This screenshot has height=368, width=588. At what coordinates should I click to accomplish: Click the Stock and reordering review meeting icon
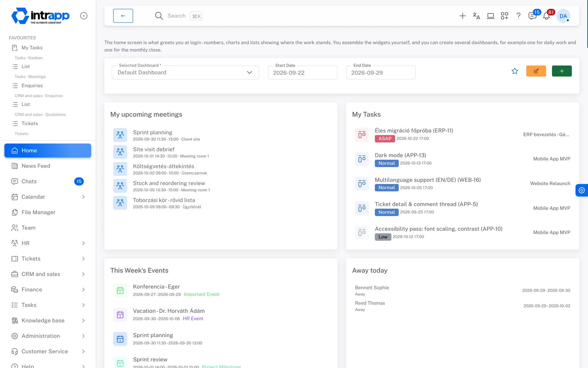pyautogui.click(x=120, y=186)
